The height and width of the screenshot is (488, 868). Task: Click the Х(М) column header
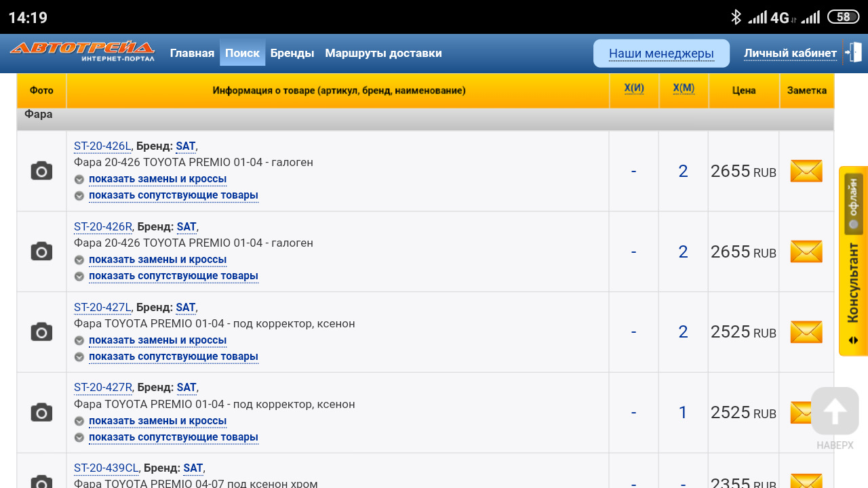coord(684,89)
